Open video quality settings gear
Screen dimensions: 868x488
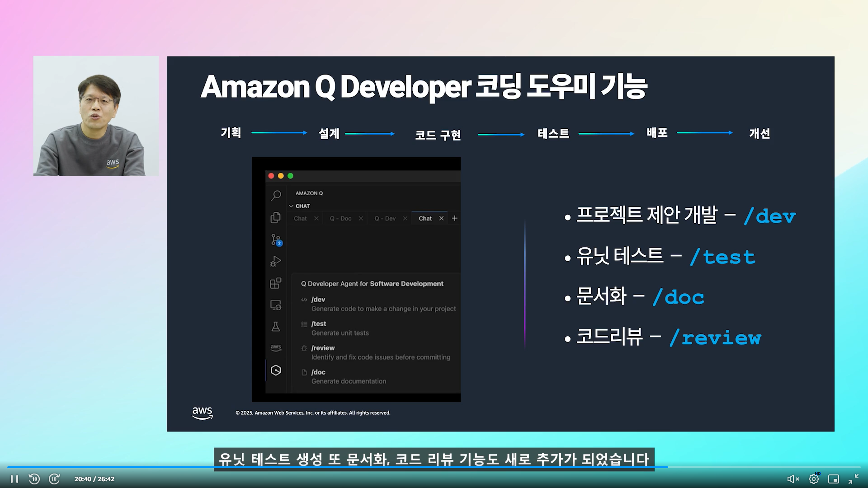point(814,479)
